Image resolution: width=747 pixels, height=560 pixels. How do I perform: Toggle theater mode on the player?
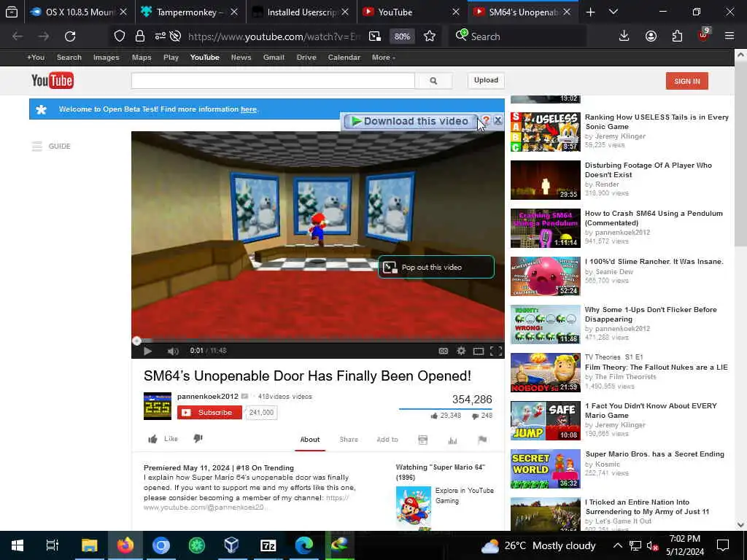(479, 351)
